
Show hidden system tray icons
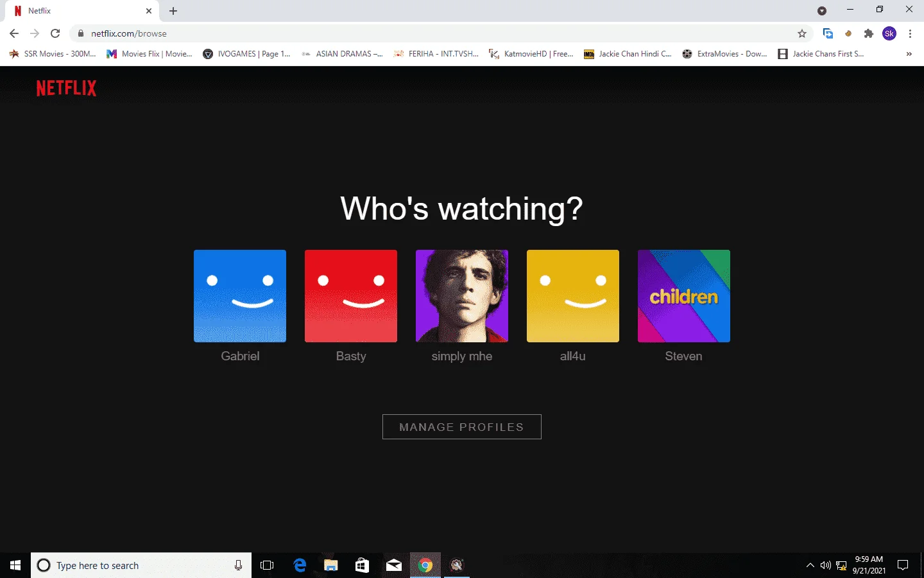[810, 565]
